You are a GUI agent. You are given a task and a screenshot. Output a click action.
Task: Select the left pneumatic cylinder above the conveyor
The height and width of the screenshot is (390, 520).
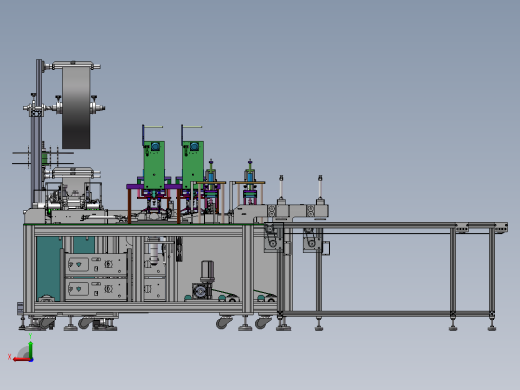click(281, 190)
